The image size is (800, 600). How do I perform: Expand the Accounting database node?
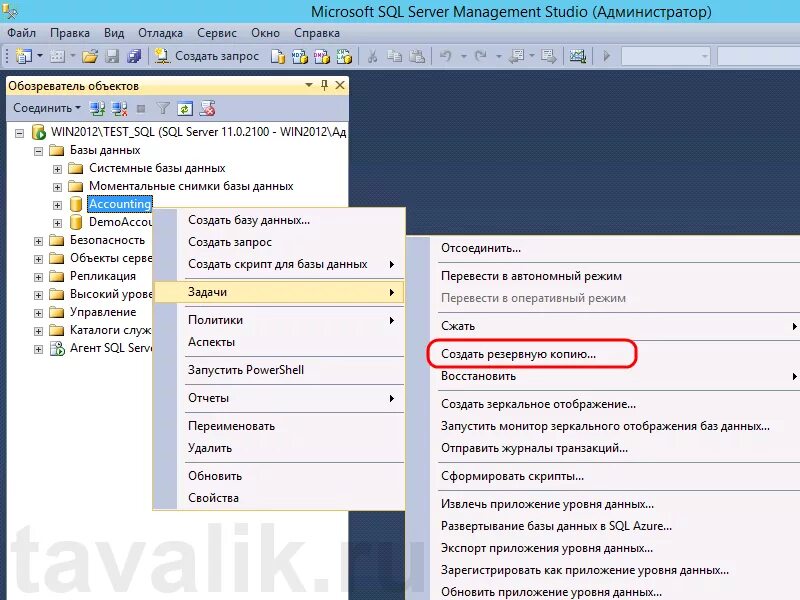point(57,205)
